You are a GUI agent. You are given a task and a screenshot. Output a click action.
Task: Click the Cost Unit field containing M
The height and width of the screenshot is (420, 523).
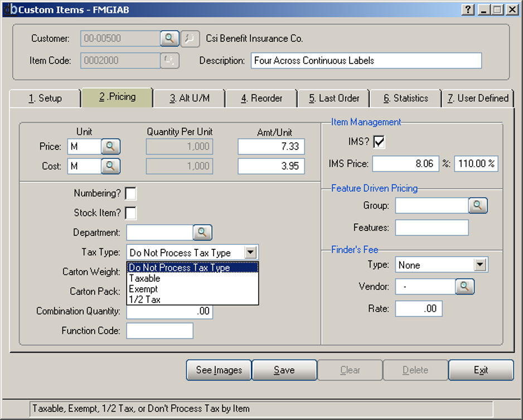click(x=84, y=166)
